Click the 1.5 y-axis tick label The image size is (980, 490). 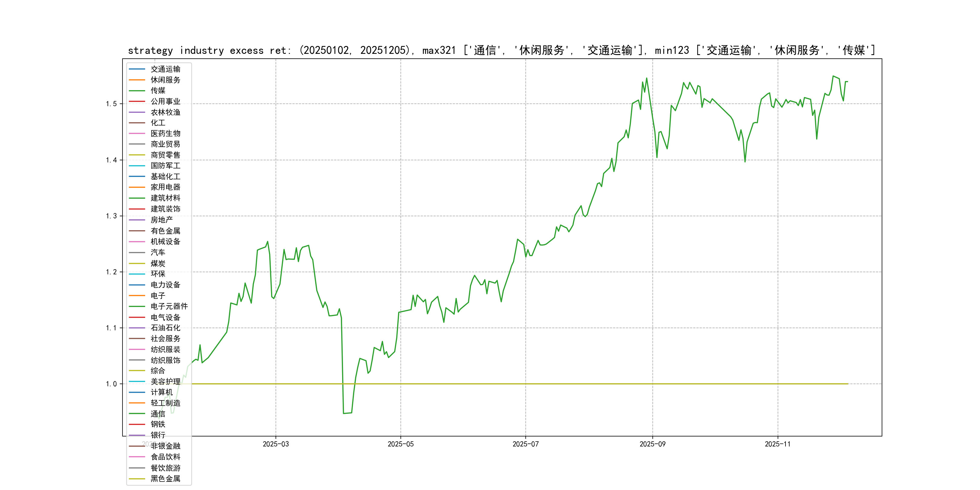point(111,104)
